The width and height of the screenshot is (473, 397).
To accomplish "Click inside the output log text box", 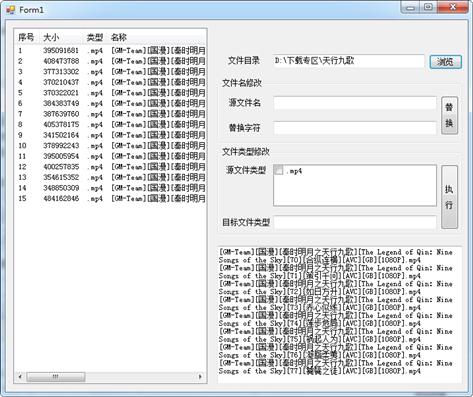I will point(340,315).
